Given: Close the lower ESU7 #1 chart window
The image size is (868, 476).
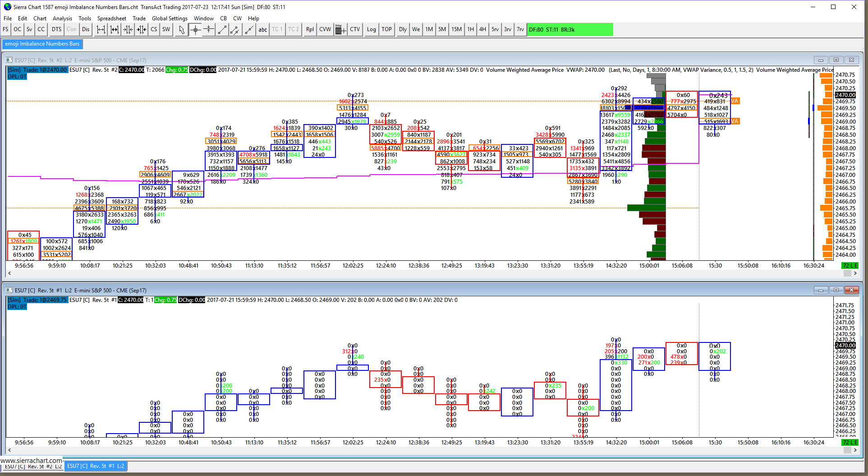Looking at the screenshot, I should click(851, 290).
